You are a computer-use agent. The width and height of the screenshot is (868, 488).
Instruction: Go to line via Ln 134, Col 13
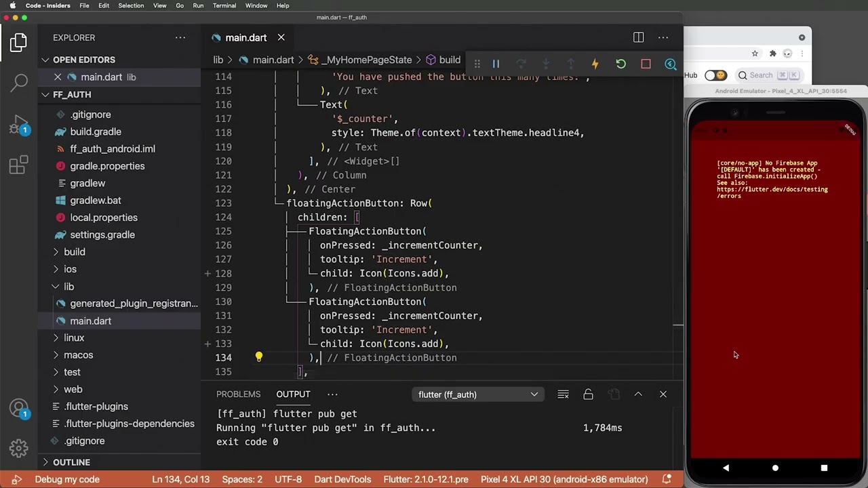click(180, 479)
